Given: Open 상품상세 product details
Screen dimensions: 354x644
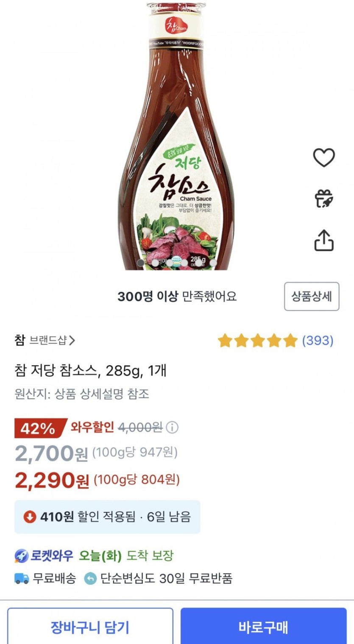Looking at the screenshot, I should 312,296.
